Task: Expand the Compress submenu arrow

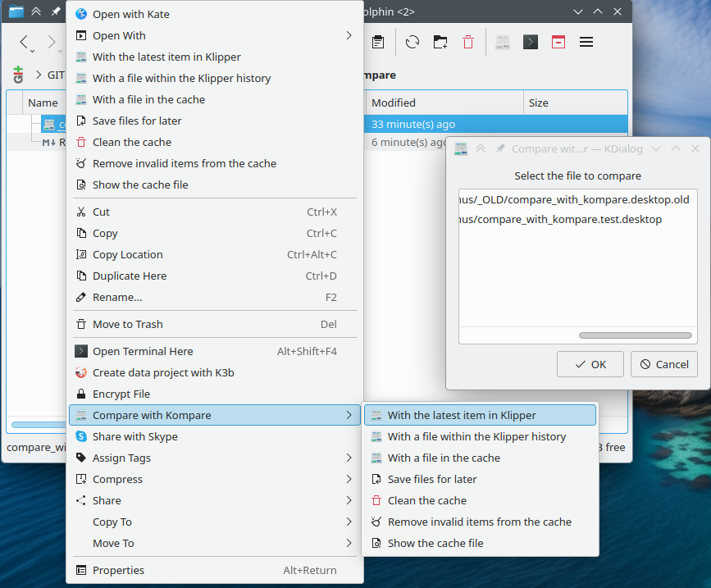Action: click(x=349, y=479)
